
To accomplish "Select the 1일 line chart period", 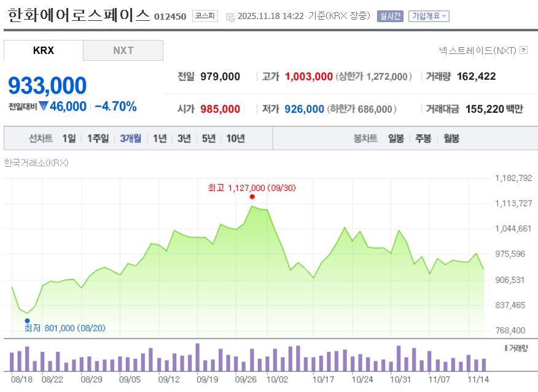I will tap(69, 139).
